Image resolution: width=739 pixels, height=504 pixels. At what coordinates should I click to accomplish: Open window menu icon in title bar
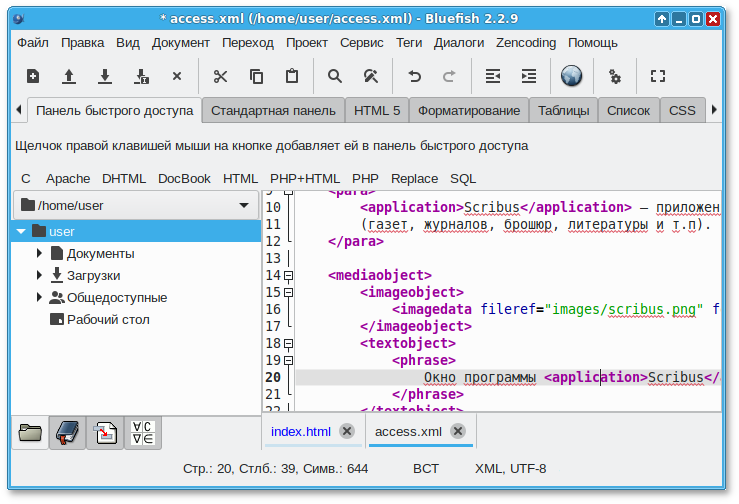coord(19,19)
